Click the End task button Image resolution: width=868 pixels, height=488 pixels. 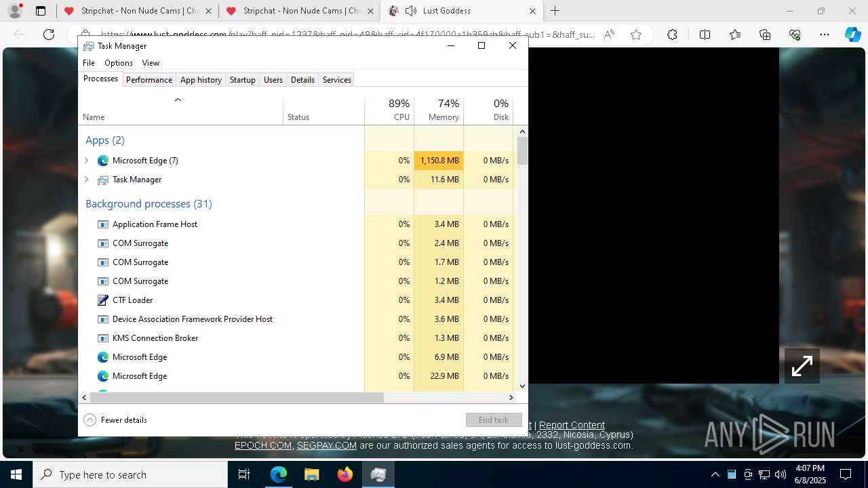(x=494, y=420)
